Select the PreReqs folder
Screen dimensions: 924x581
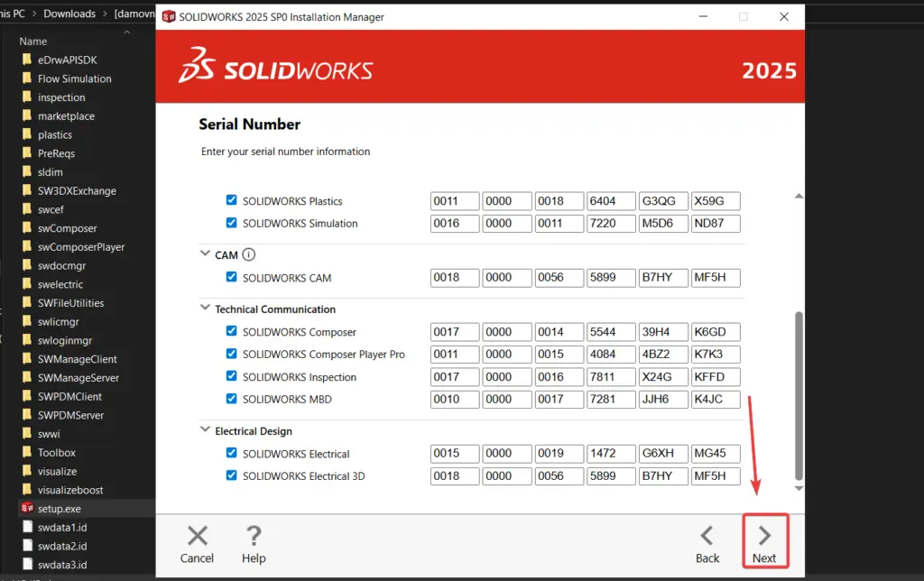(56, 153)
